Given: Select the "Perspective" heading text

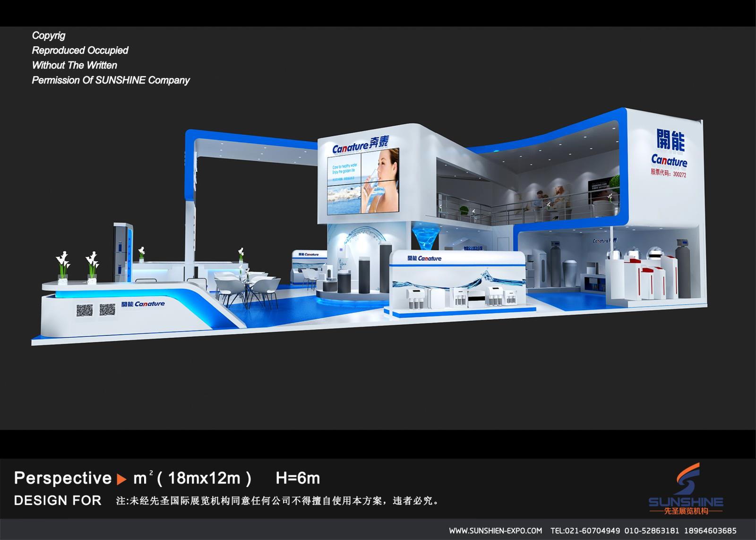Looking at the screenshot, I should coord(63,478).
